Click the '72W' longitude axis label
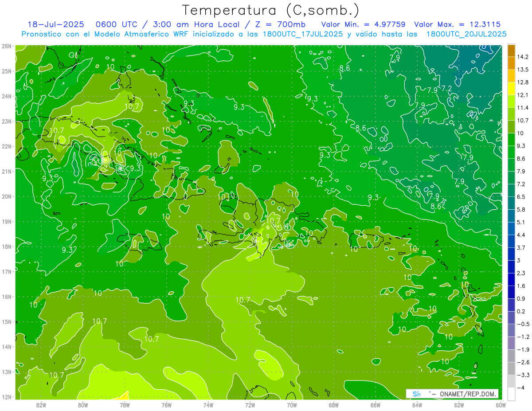 pos(250,405)
